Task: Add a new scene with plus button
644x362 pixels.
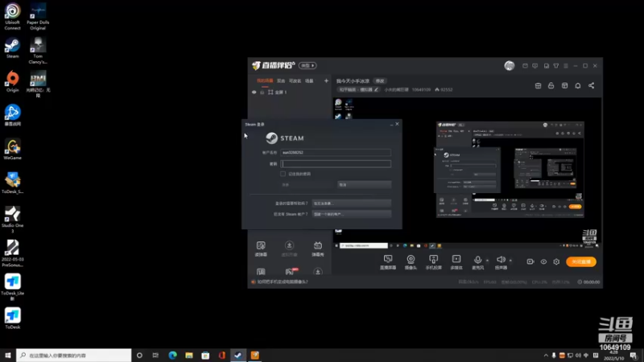Action: pos(326,81)
